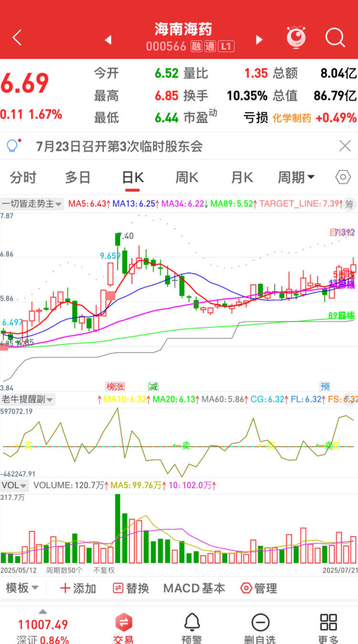Open the 交易 trade button
The image size is (358, 644).
(x=123, y=628)
